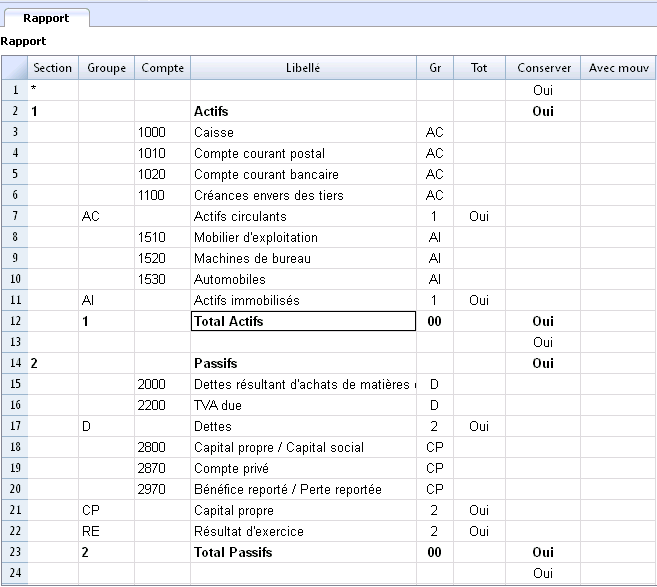This screenshot has height=587, width=657.
Task: Click the Conserver column header
Action: tap(543, 68)
